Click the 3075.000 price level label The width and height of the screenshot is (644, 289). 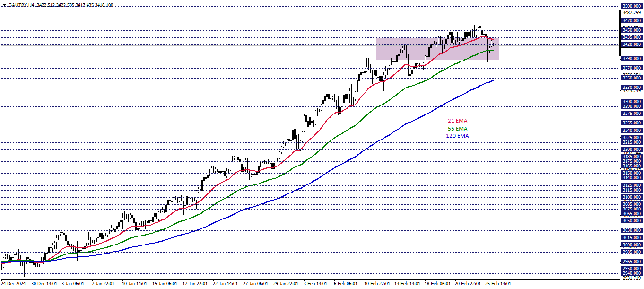632,209
